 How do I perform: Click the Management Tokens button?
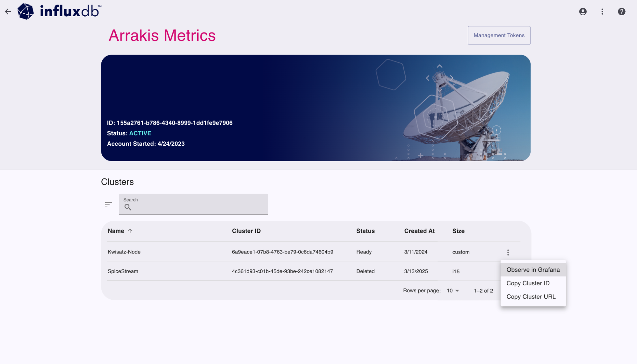coord(499,35)
